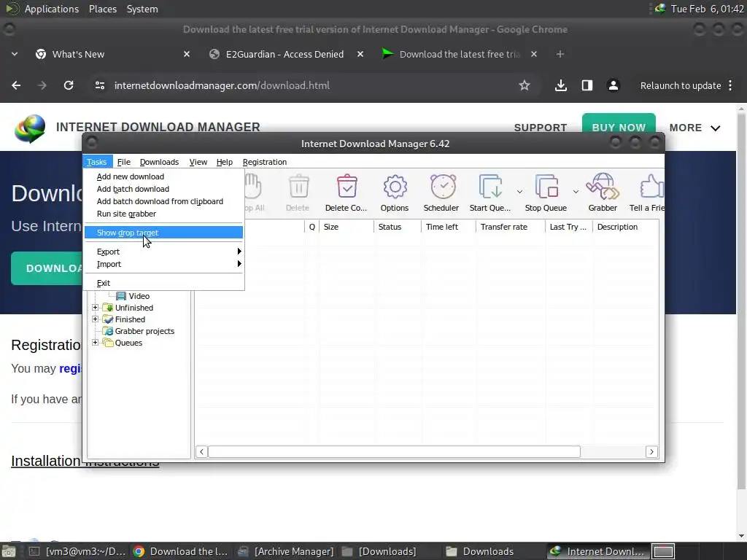Image resolution: width=747 pixels, height=560 pixels.
Task: Choose Exit from Tasks menu
Action: tap(163, 283)
